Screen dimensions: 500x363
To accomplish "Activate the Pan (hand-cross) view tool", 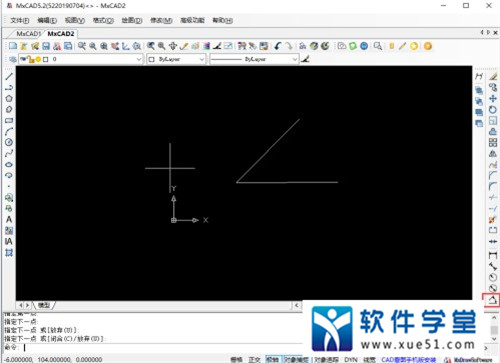I will pyautogui.click(x=173, y=46).
